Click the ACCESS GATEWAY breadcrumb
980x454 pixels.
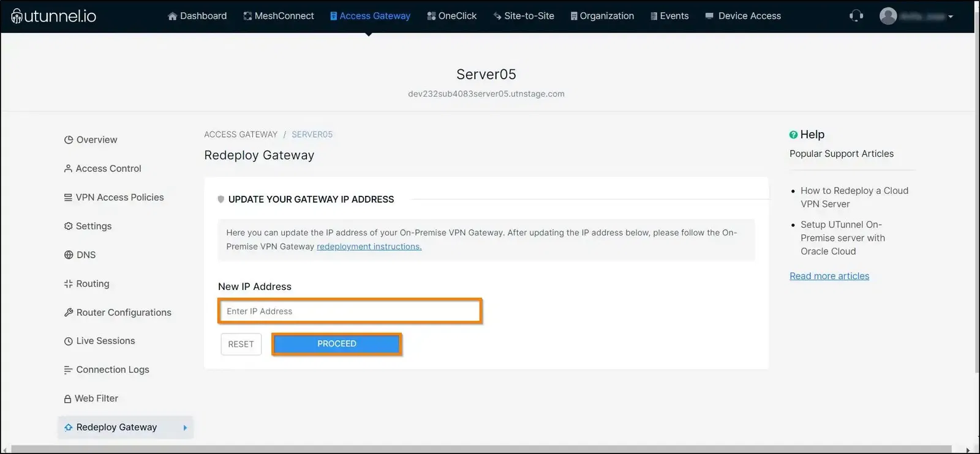241,135
